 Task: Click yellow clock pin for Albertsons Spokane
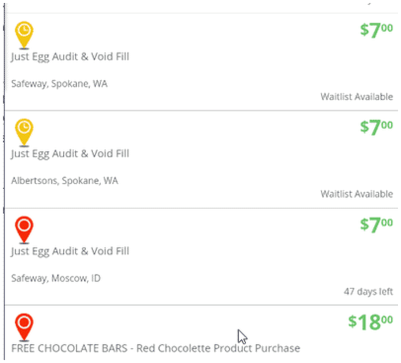(24, 132)
